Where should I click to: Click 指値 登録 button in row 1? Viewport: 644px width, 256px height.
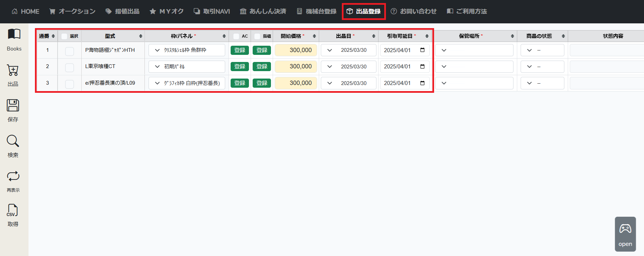(262, 50)
